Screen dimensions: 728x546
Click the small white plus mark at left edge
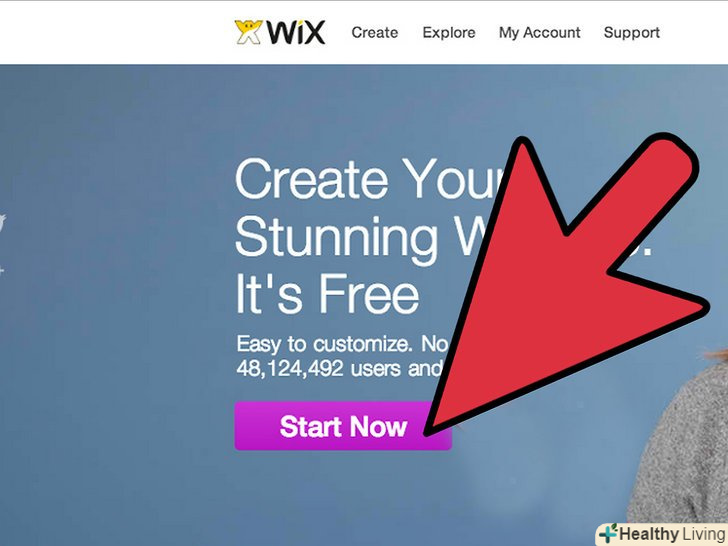point(1,270)
